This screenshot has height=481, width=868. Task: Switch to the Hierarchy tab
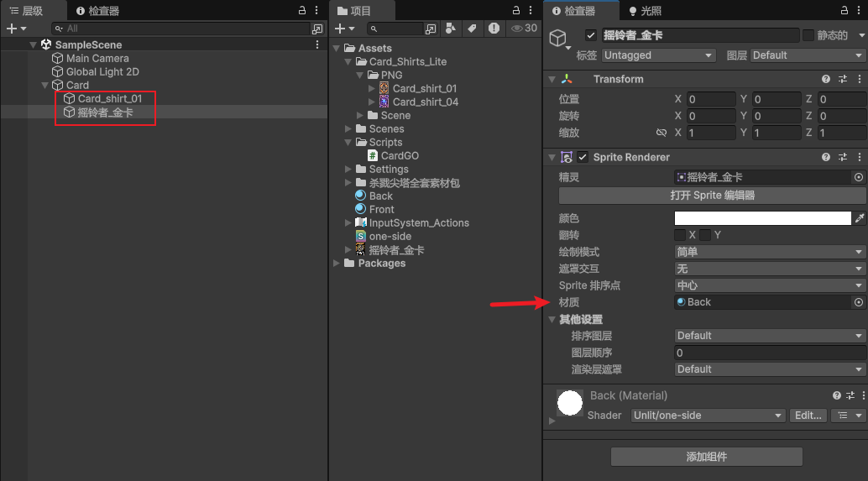(27, 11)
